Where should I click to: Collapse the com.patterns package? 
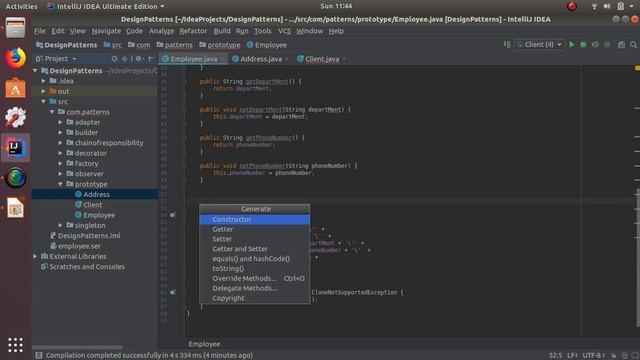[52, 112]
